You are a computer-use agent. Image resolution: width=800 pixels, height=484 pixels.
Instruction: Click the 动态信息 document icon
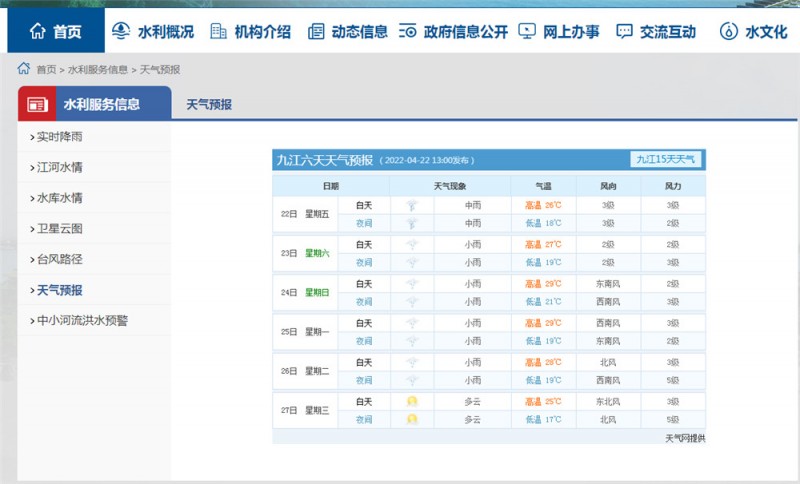[316, 31]
